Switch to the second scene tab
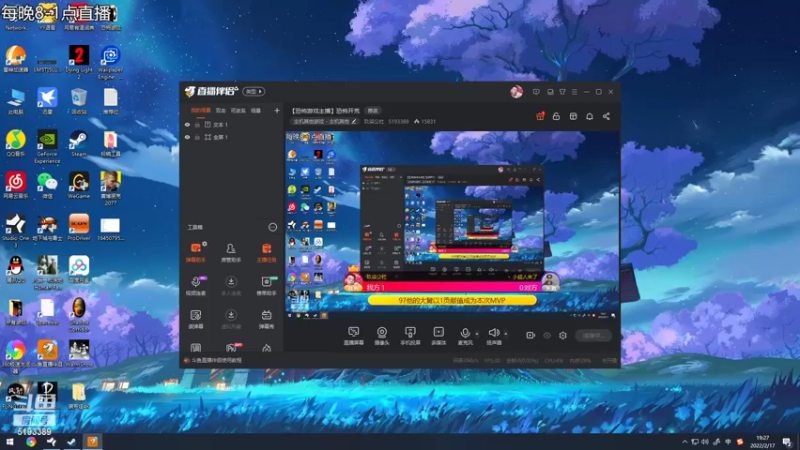Viewport: 800px width, 450px height. click(220, 110)
